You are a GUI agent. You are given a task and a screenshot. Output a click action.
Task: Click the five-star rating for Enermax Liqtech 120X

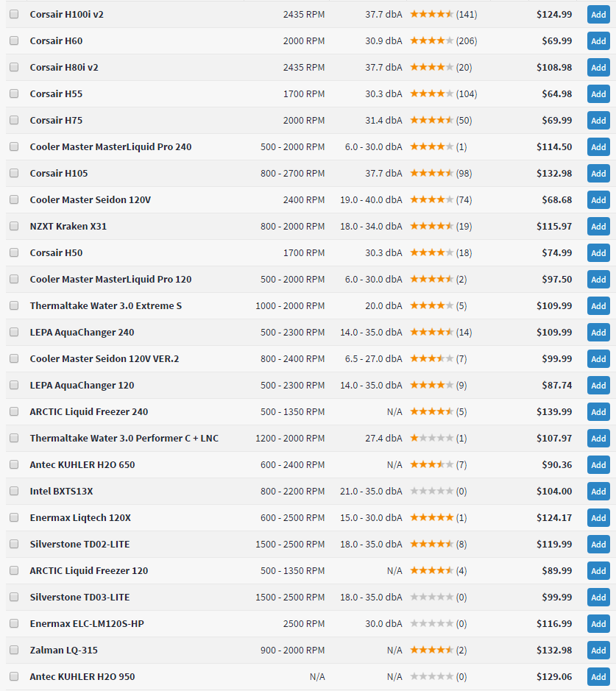tap(431, 517)
